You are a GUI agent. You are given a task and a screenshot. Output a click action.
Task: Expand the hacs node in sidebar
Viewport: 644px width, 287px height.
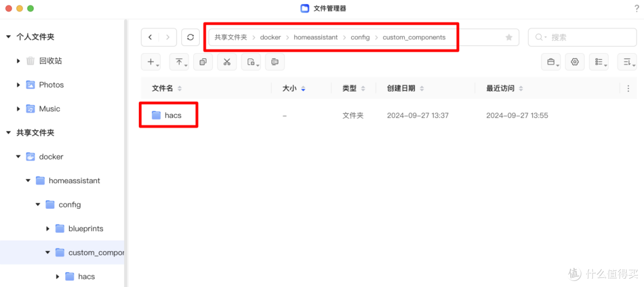pos(58,276)
